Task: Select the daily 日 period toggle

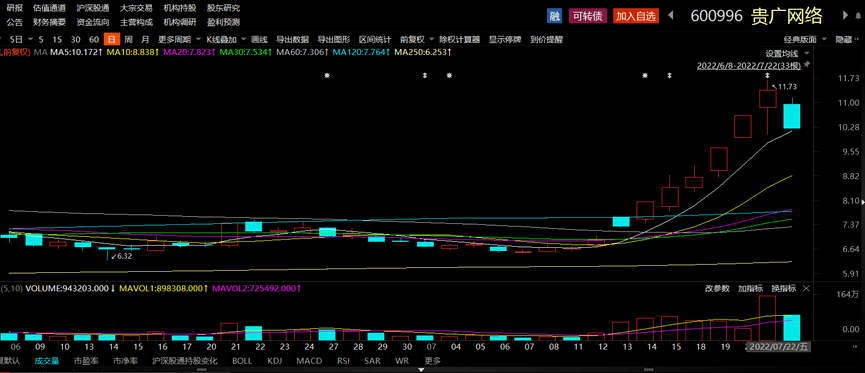Action: tap(113, 40)
